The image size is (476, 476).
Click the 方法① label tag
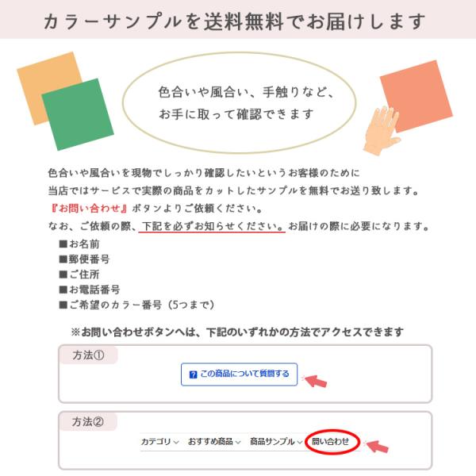pos(88,355)
